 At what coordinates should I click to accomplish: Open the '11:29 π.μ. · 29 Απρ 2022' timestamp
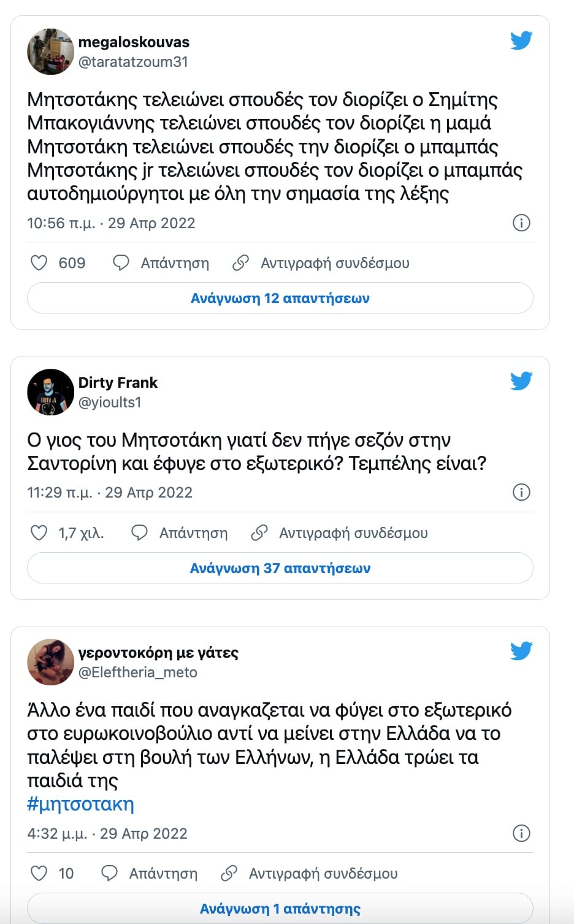(110, 493)
